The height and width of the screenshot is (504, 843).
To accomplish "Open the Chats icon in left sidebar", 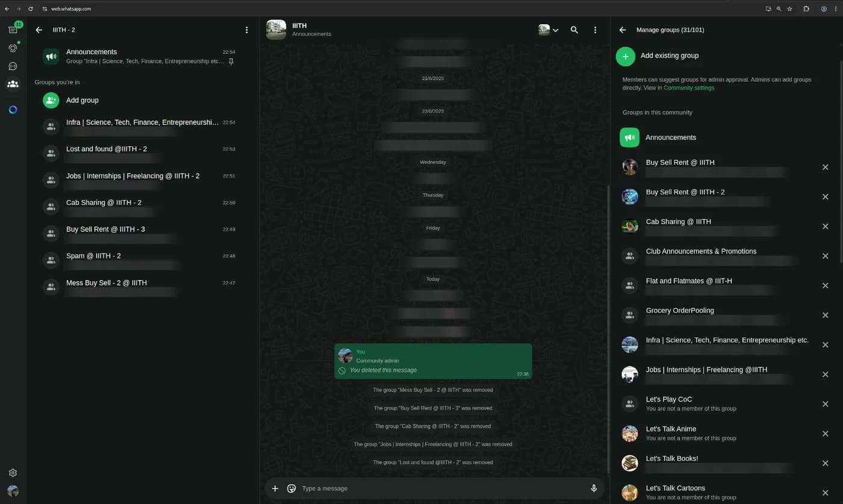I will tap(13, 30).
